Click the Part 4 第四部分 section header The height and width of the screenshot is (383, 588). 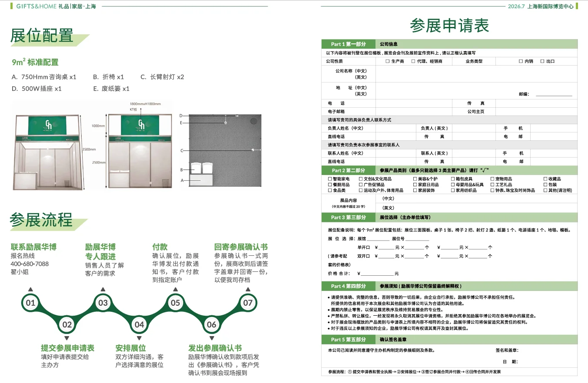click(x=348, y=286)
